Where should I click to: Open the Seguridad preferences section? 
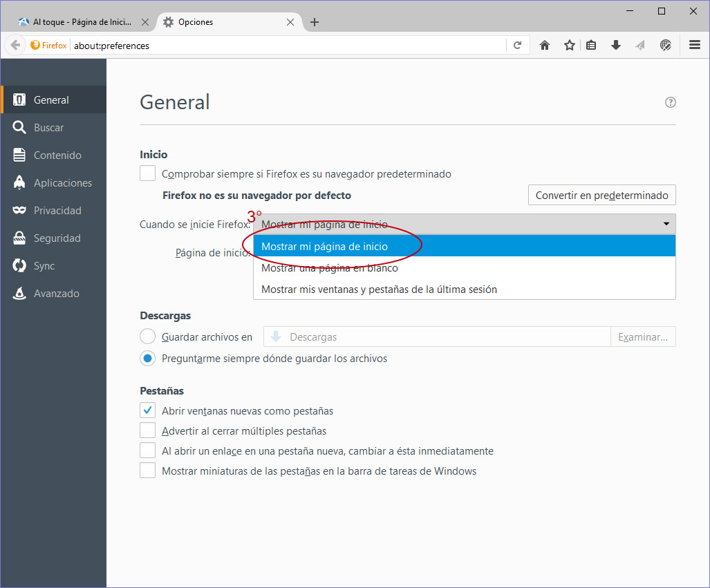(53, 238)
